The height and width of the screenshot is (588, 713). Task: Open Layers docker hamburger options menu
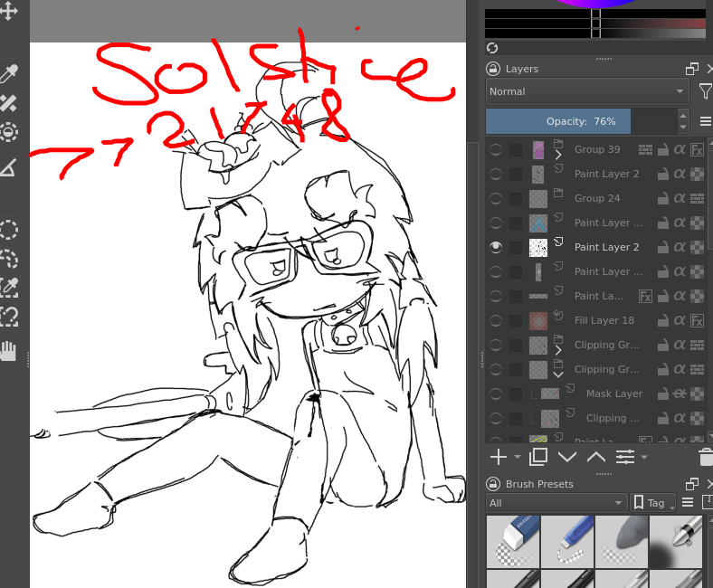[705, 121]
